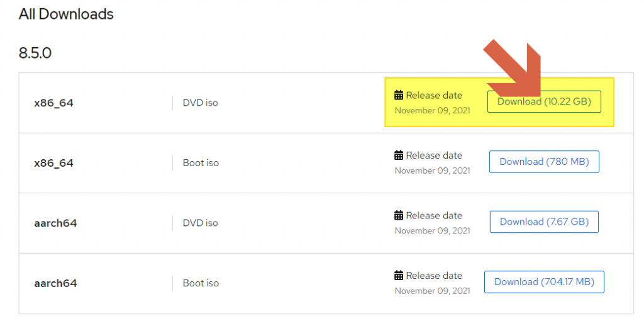Click aarch64 label in the DVD iso row
The width and height of the screenshot is (644, 321).
pyautogui.click(x=55, y=223)
